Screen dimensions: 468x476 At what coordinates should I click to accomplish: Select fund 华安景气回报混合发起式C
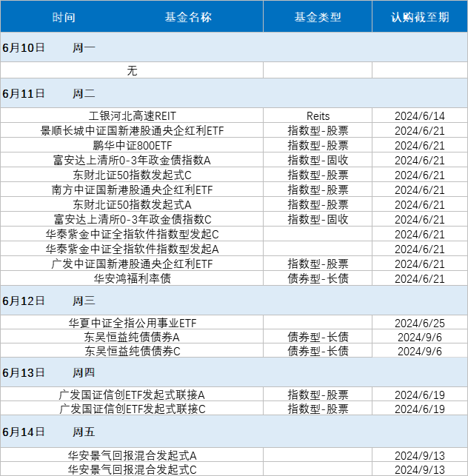132,469
